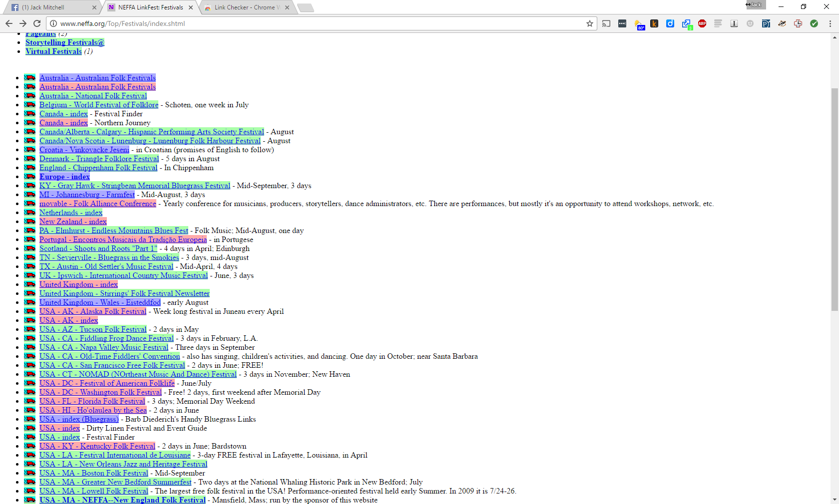Go back using the back arrow
The height and width of the screenshot is (504, 839).
coord(9,23)
